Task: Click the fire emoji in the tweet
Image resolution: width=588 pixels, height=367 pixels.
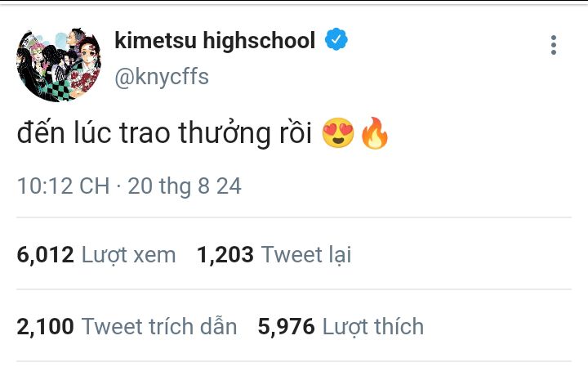Action: click(375, 134)
